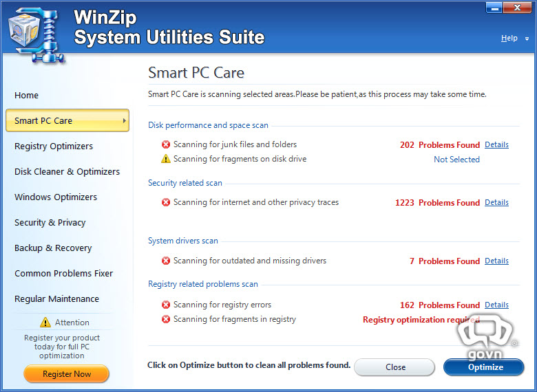The height and width of the screenshot is (392, 537).
Task: Click 'Scanning for registry errors' text
Action: coord(222,305)
